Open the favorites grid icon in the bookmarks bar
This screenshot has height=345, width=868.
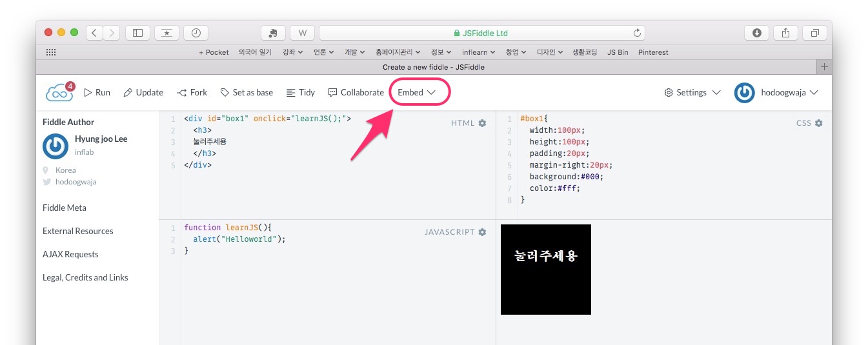pos(51,52)
